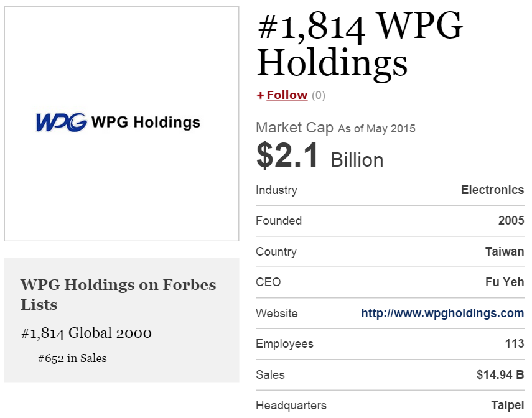
Task: Click the WPG Holdings on Forbes Lists heading
Action: tap(118, 294)
